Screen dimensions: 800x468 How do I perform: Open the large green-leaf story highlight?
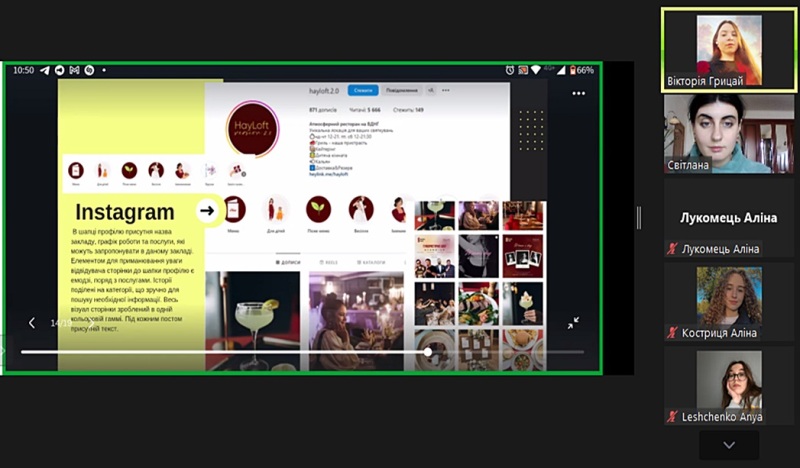318,210
